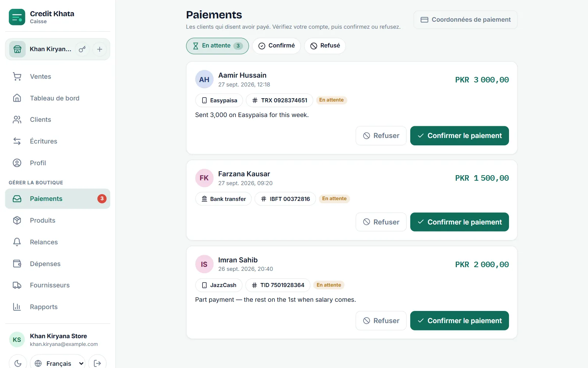Add a new store with the plus icon
This screenshot has height=368, width=588.
(x=100, y=49)
